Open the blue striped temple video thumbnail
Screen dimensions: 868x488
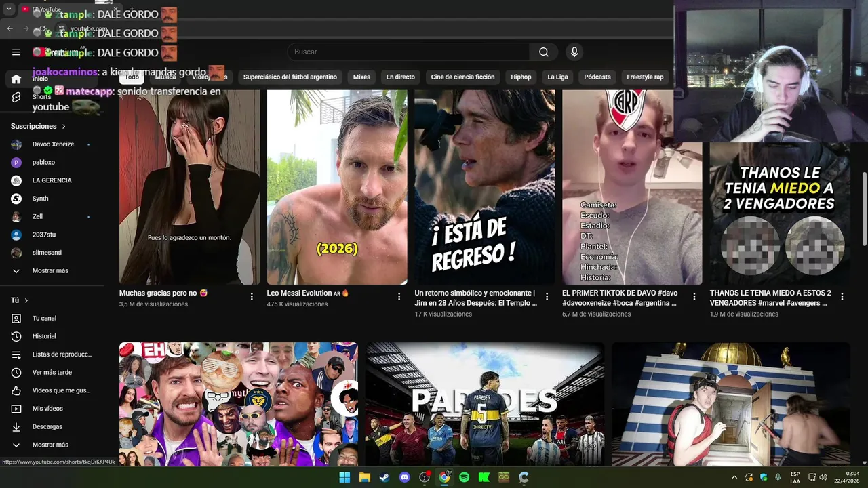(x=731, y=404)
